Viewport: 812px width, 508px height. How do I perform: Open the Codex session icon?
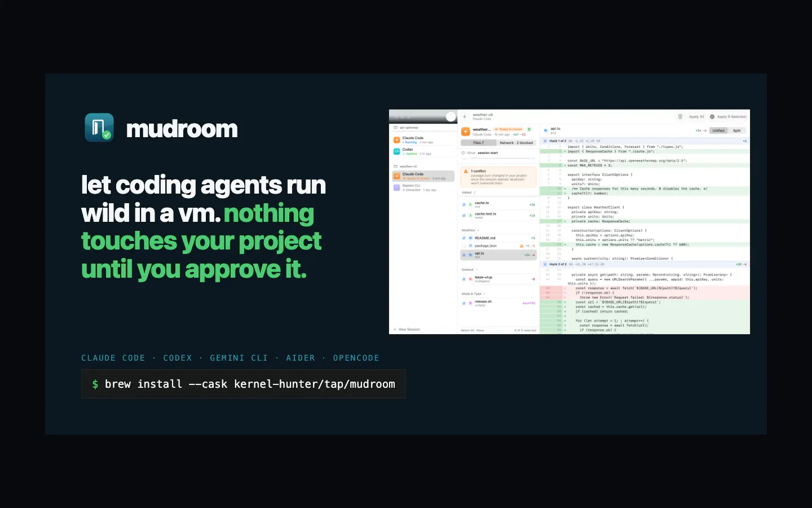[397, 151]
